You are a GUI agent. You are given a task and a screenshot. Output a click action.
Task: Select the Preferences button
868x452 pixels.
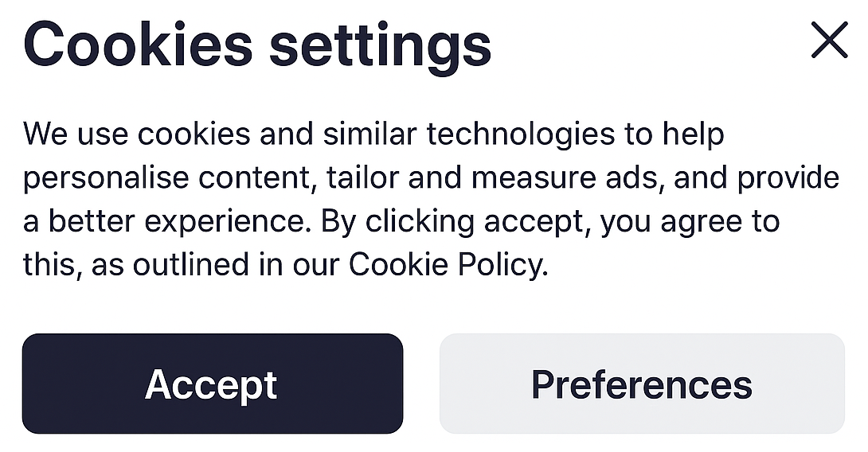[641, 384]
